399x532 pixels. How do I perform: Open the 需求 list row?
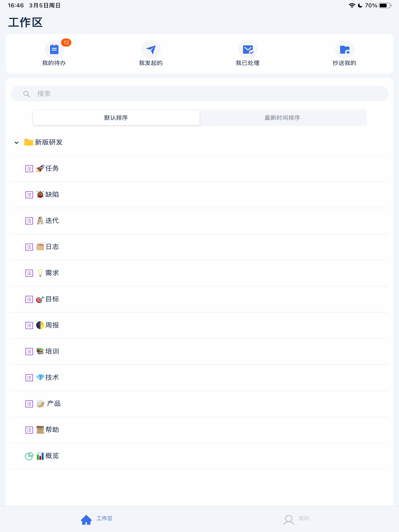(x=199, y=273)
